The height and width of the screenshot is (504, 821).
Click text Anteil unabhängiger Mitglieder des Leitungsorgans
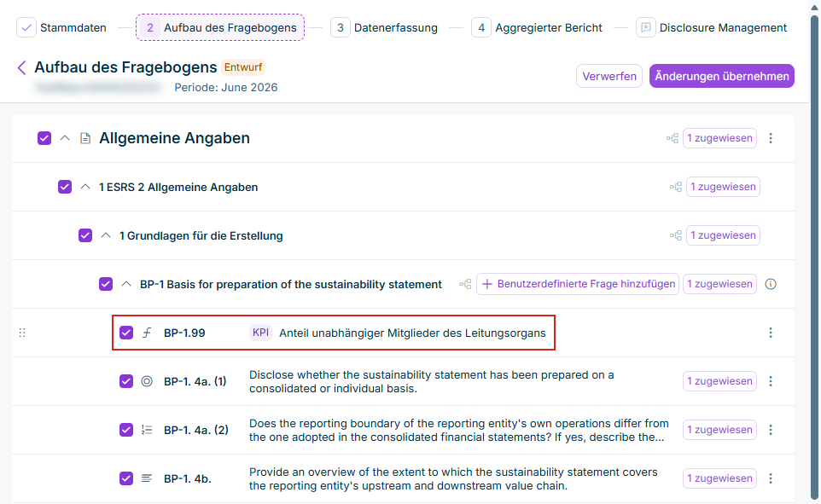(x=412, y=333)
